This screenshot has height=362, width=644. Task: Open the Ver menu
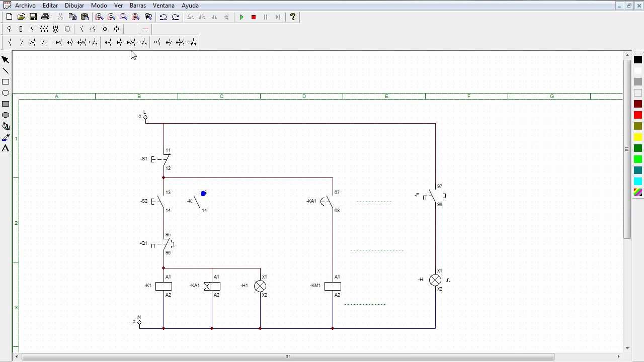click(x=118, y=6)
